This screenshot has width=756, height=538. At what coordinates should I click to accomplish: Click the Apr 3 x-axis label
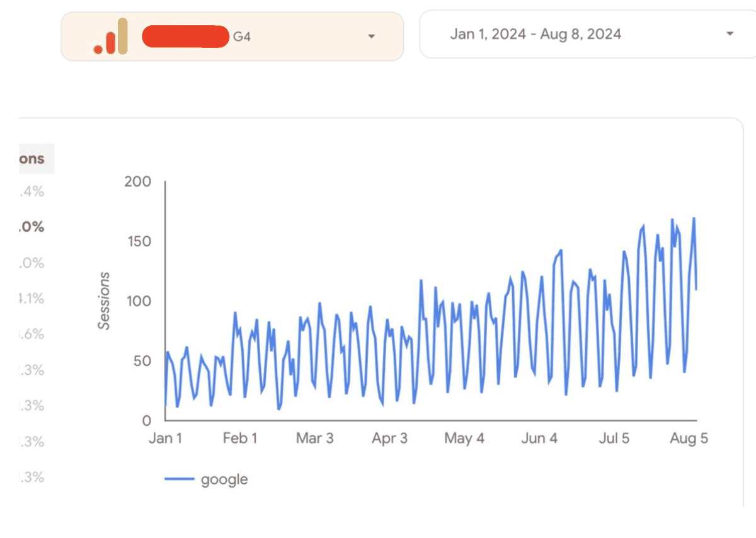(x=390, y=438)
